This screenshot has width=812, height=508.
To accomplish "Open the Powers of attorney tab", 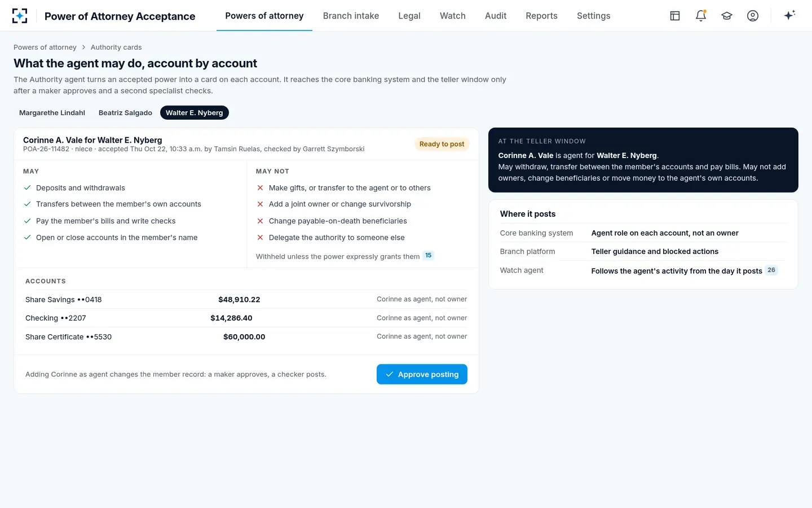I will (x=264, y=16).
